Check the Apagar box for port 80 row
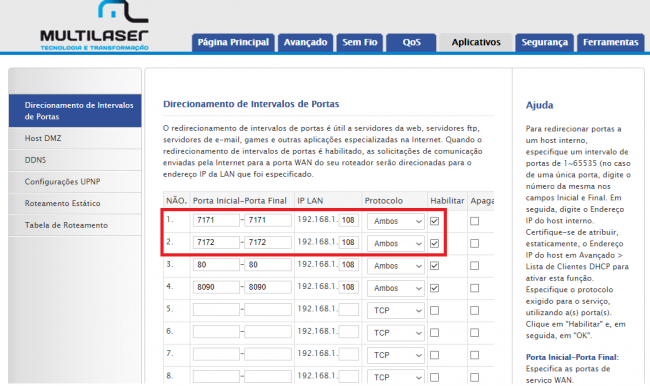Image resolution: width=650 pixels, height=386 pixels. point(475,266)
